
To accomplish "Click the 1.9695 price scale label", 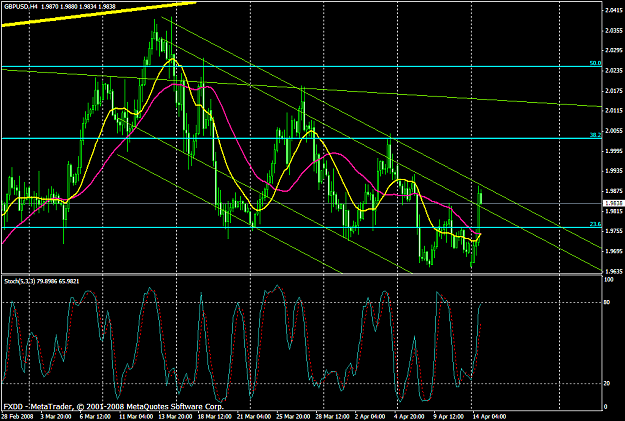I will click(613, 251).
